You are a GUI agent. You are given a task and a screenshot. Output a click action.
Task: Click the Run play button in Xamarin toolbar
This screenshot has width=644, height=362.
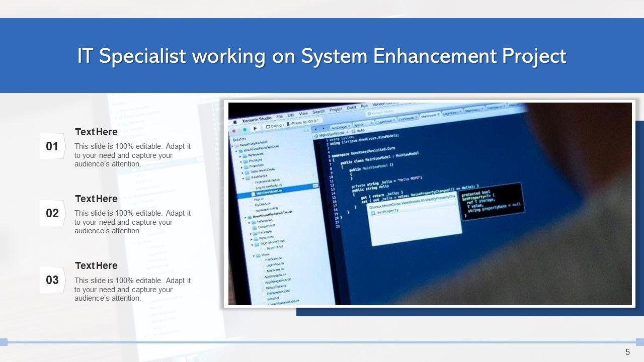[x=256, y=129]
